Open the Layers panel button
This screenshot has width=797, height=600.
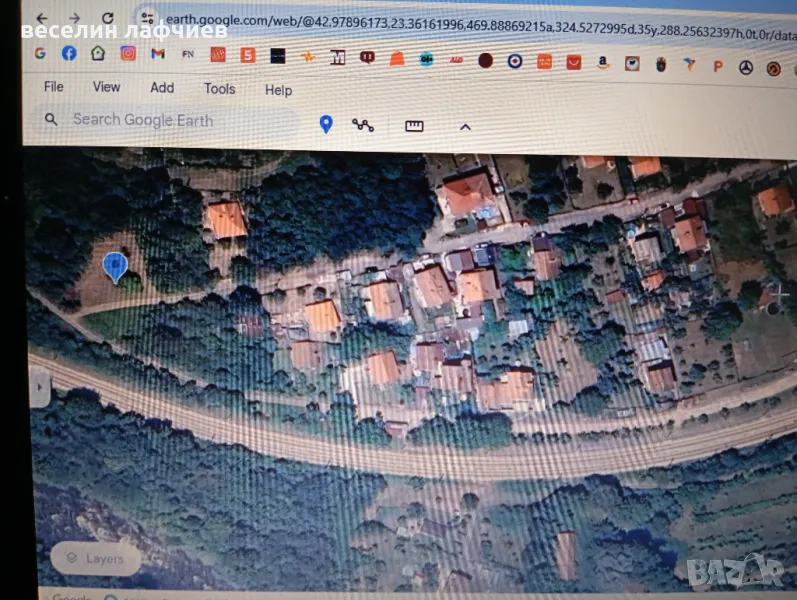coord(96,557)
